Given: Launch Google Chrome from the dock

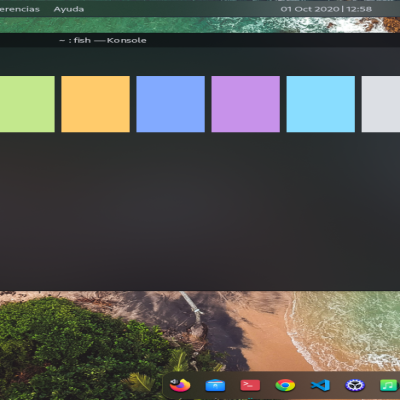Looking at the screenshot, I should coord(285,385).
